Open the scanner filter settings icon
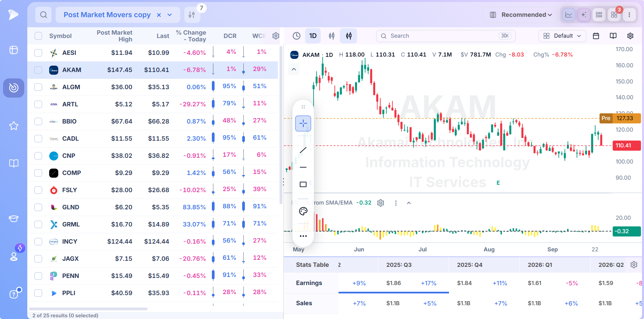 192,15
